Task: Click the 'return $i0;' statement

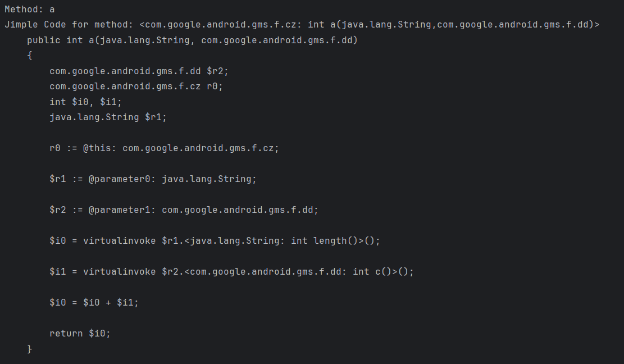Action: (80, 334)
